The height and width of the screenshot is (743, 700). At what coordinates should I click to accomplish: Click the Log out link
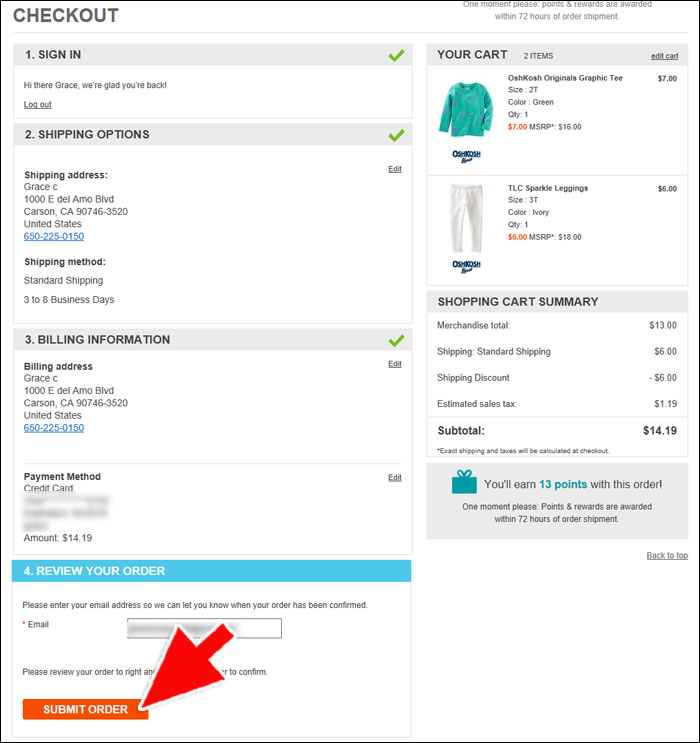37,104
